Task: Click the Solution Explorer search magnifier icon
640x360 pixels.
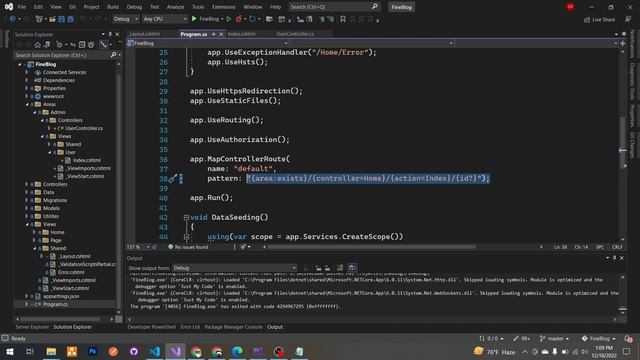Action: tap(113, 55)
